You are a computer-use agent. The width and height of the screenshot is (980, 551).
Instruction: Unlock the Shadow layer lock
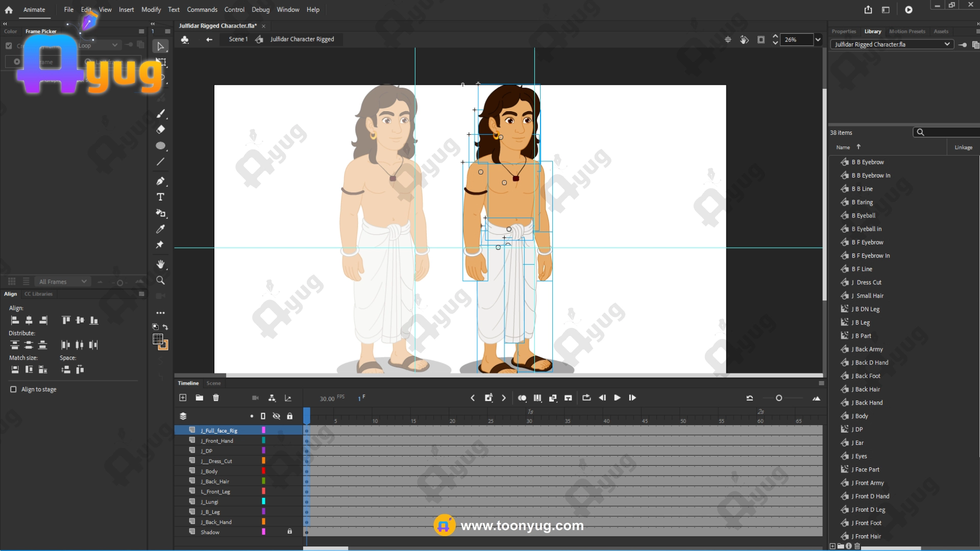point(289,532)
